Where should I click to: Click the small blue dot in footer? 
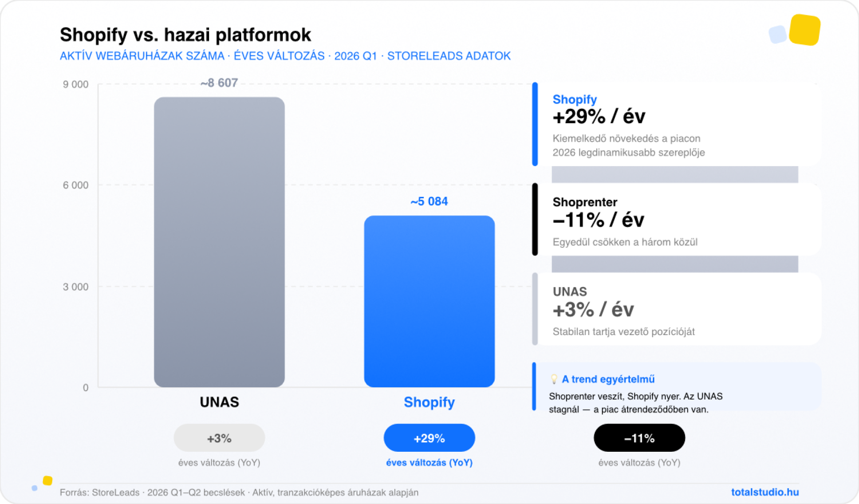point(35,488)
